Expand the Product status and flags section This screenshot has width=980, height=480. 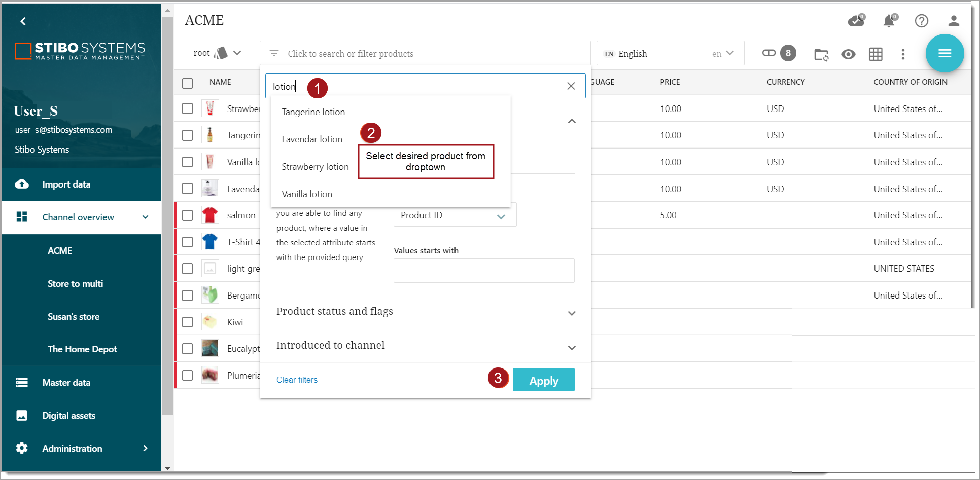[x=572, y=313]
